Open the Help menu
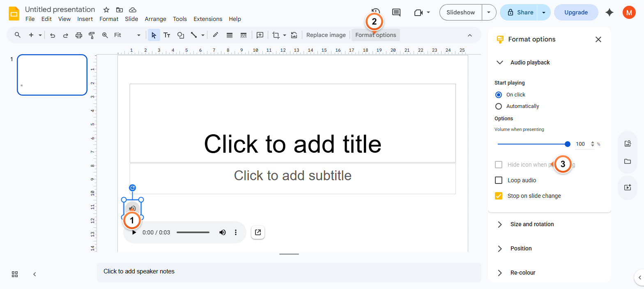Image resolution: width=644 pixels, height=289 pixels. pos(235,19)
